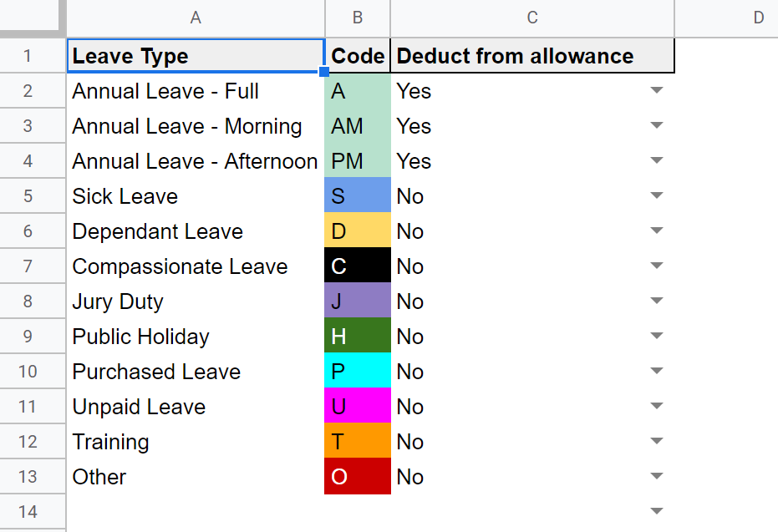Select column B header
The width and height of the screenshot is (778, 532).
[x=357, y=18]
